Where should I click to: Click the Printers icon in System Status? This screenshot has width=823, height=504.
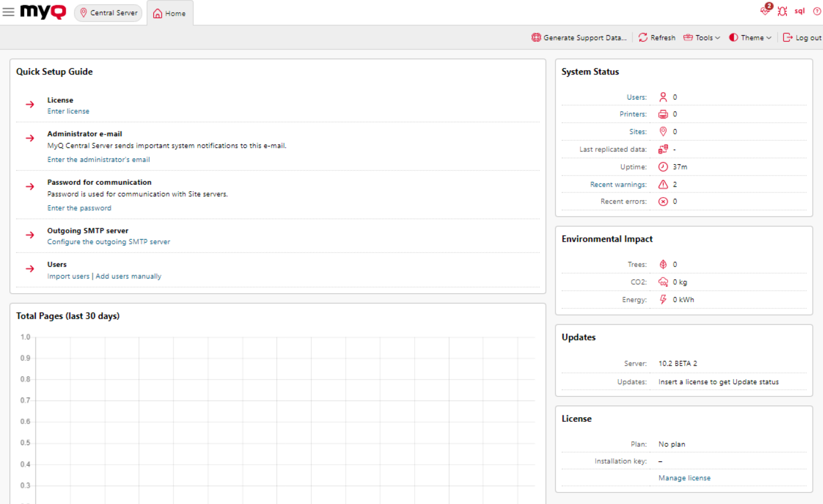tap(663, 114)
